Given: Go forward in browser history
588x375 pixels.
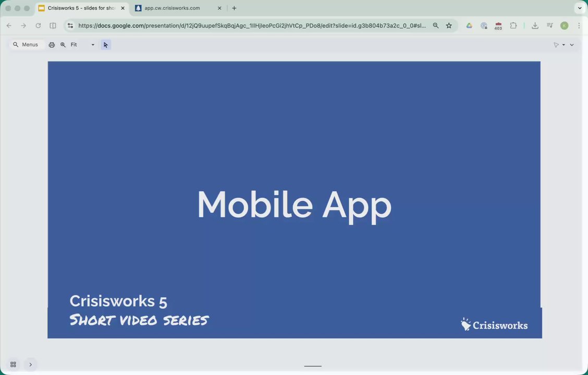Looking at the screenshot, I should coord(23,26).
